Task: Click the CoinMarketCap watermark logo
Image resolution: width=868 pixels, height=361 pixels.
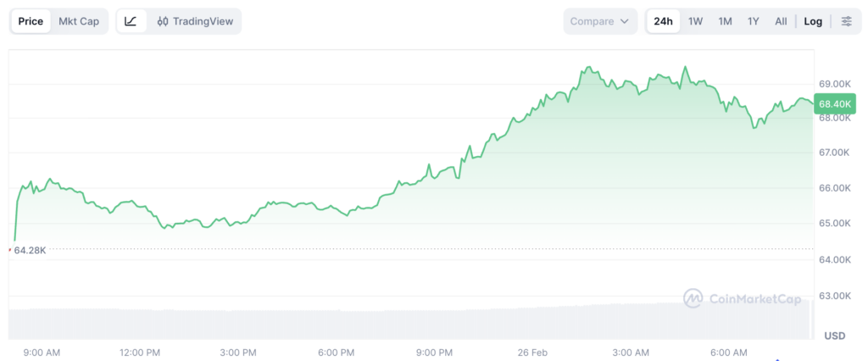Action: pyautogui.click(x=743, y=298)
